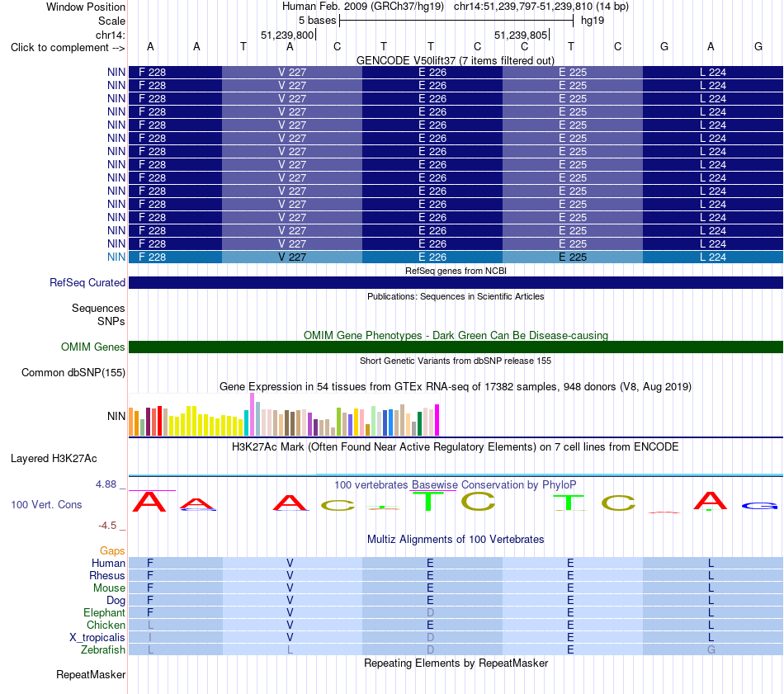
Task: Click the 51,239,805 coordinate marker
Action: click(x=521, y=35)
